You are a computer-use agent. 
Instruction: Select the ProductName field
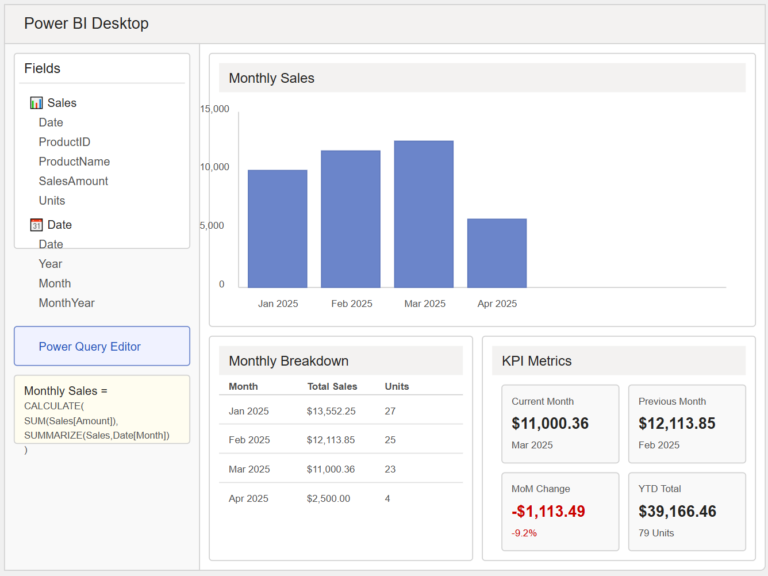click(74, 162)
